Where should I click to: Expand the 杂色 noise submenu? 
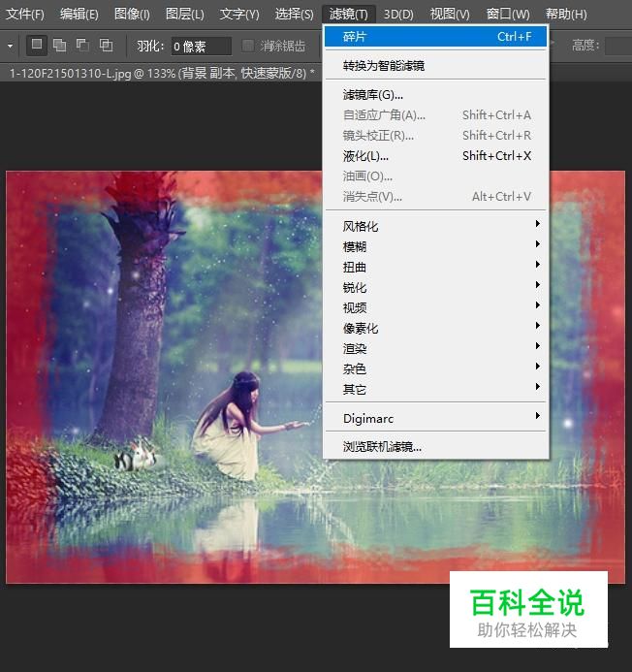[x=435, y=368]
